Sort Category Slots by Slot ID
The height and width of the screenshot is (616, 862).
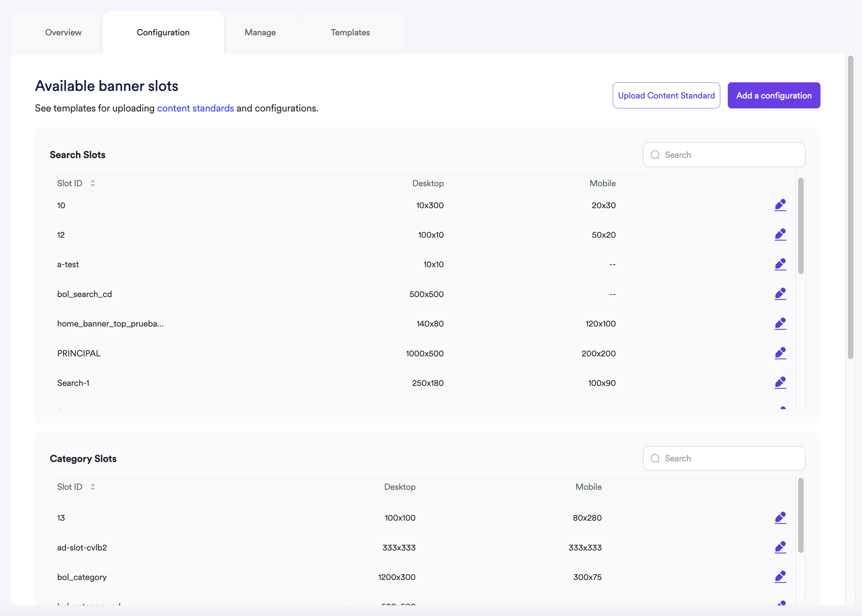[x=93, y=487]
